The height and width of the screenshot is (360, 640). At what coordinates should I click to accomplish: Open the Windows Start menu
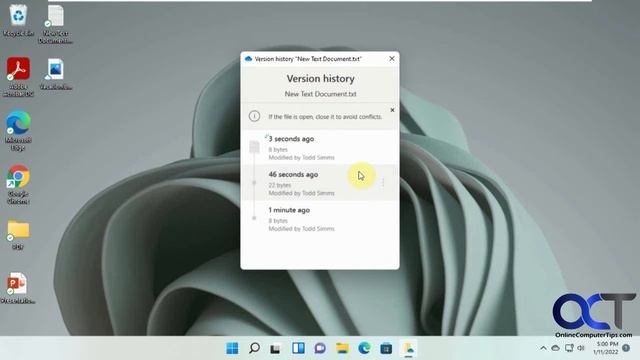pos(232,348)
